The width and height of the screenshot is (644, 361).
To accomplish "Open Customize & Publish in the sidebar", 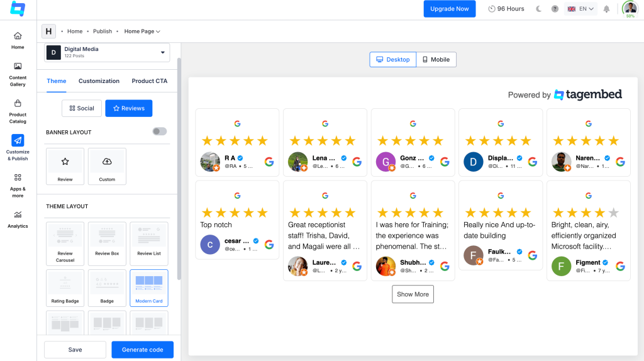I will tap(18, 148).
